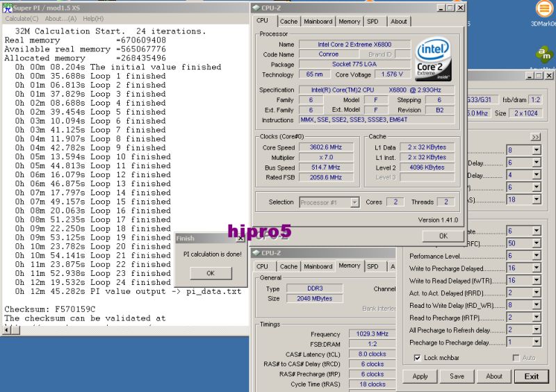Click the memory Type value DDR3

[315, 288]
